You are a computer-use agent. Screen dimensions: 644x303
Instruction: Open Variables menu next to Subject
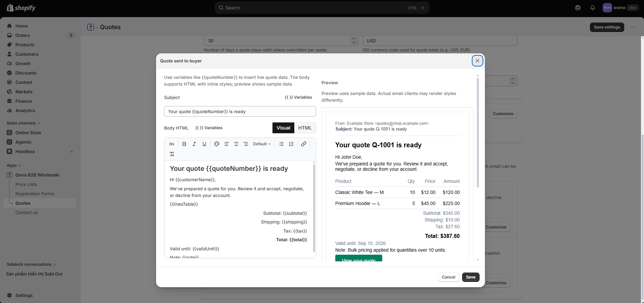pos(298,97)
